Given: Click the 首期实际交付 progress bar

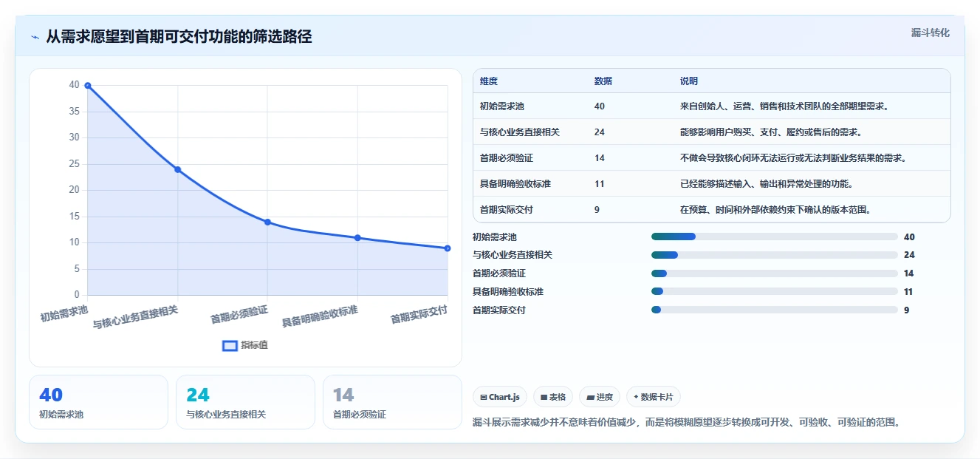Looking at the screenshot, I should pyautogui.click(x=775, y=310).
